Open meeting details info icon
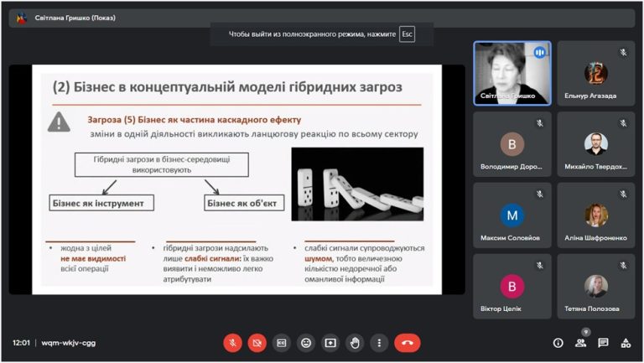The height and width of the screenshot is (363, 644). coord(558,343)
